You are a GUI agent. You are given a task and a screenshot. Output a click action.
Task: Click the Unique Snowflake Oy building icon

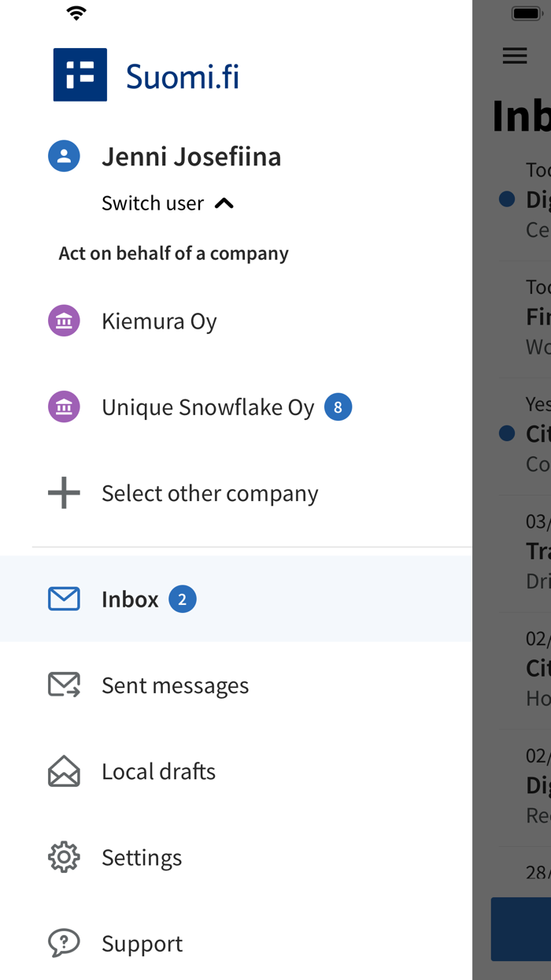(64, 406)
